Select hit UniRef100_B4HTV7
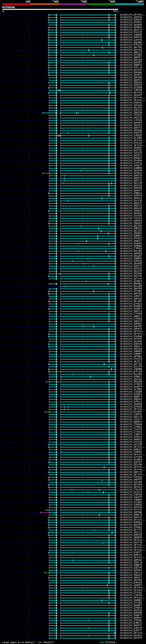The height and width of the screenshot is (644, 146). [x=131, y=625]
